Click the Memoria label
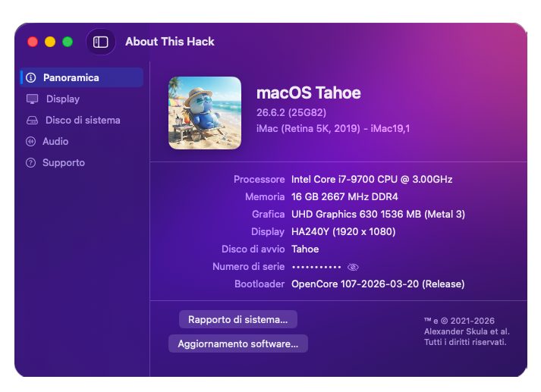 (x=265, y=197)
